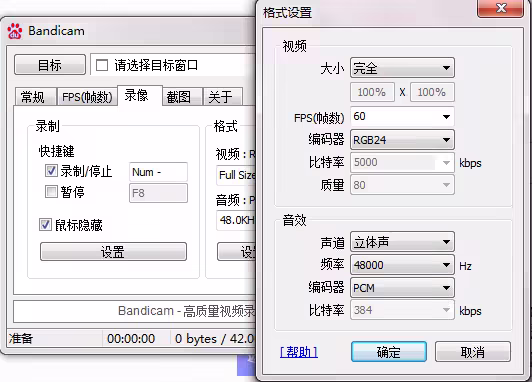Open the audio 比特率 dropdown showing 384
The image size is (532, 382).
coord(402,310)
